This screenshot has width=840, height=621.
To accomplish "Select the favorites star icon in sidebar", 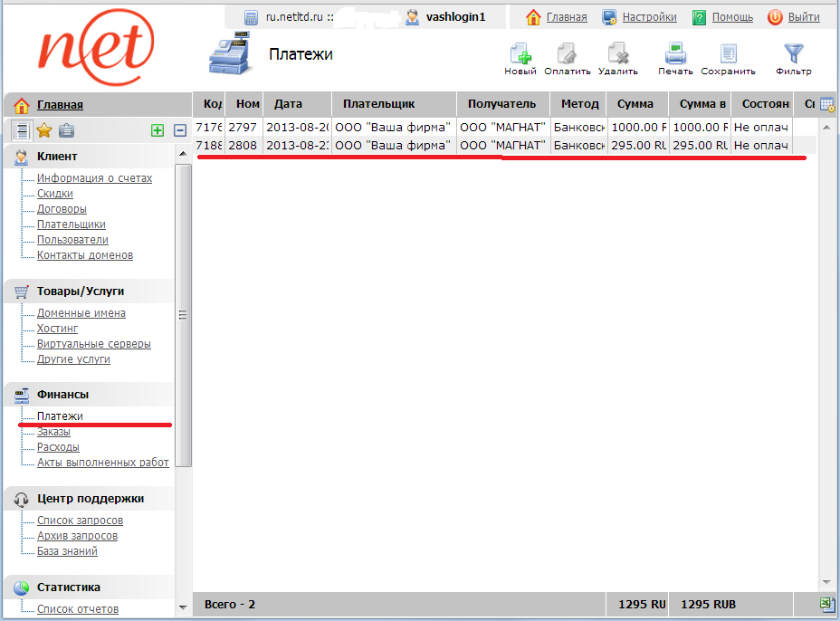I will coord(43,130).
